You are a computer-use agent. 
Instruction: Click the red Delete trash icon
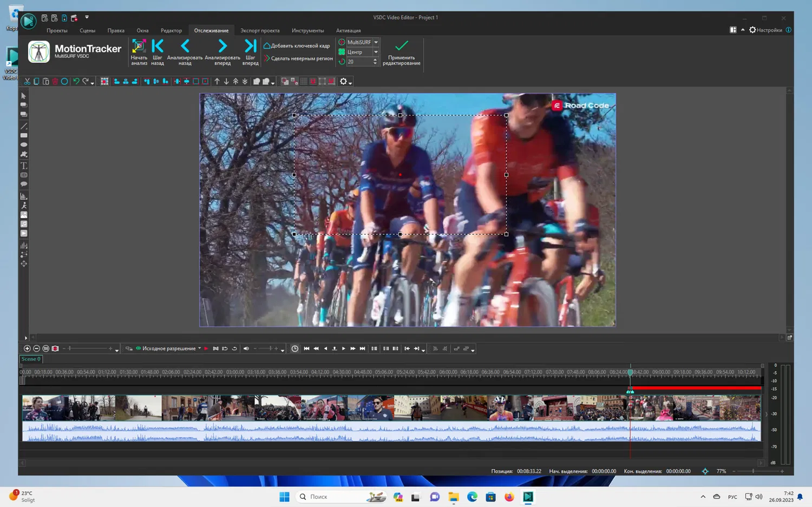point(55,81)
